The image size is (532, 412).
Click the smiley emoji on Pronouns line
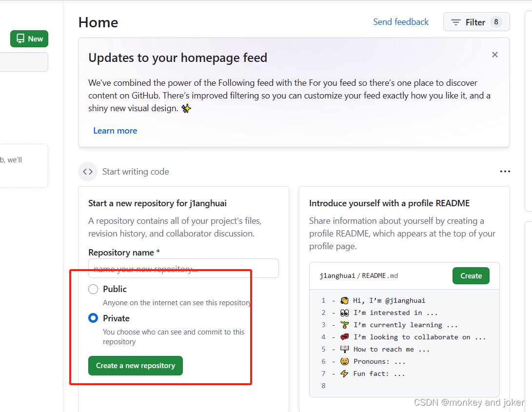point(344,361)
